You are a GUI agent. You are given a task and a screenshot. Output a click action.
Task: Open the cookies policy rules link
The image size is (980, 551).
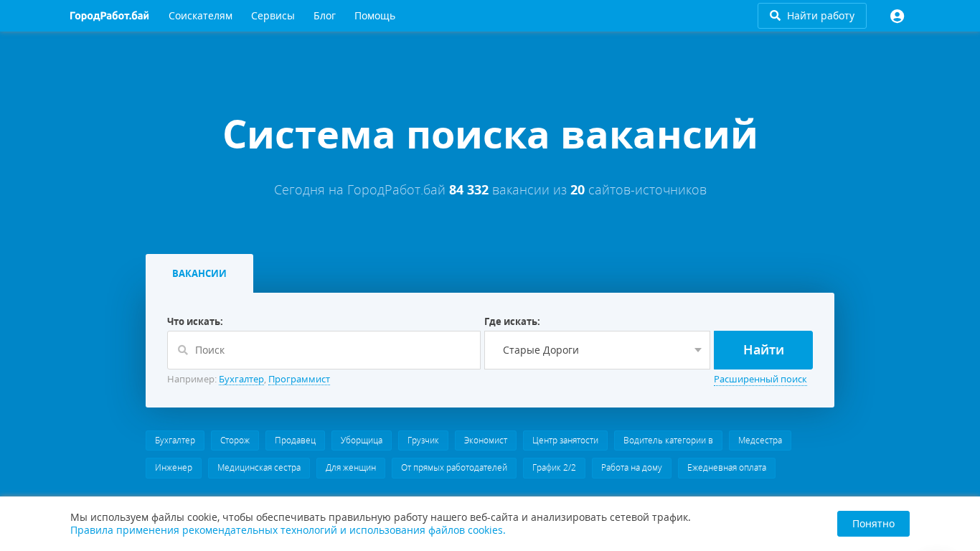click(288, 531)
